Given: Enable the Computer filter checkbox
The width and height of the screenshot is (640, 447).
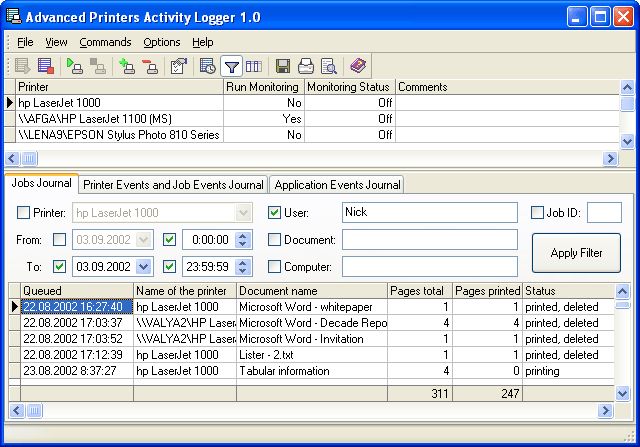Looking at the screenshot, I should (274, 267).
